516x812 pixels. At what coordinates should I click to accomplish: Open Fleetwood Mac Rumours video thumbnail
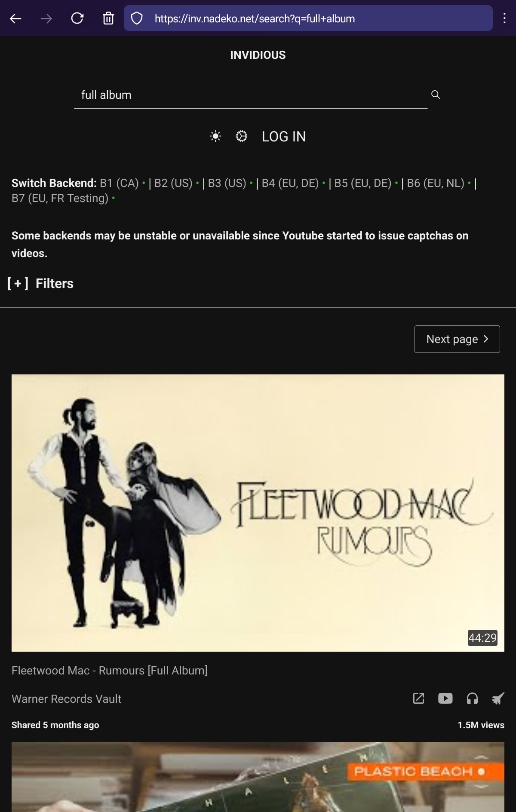point(258,513)
